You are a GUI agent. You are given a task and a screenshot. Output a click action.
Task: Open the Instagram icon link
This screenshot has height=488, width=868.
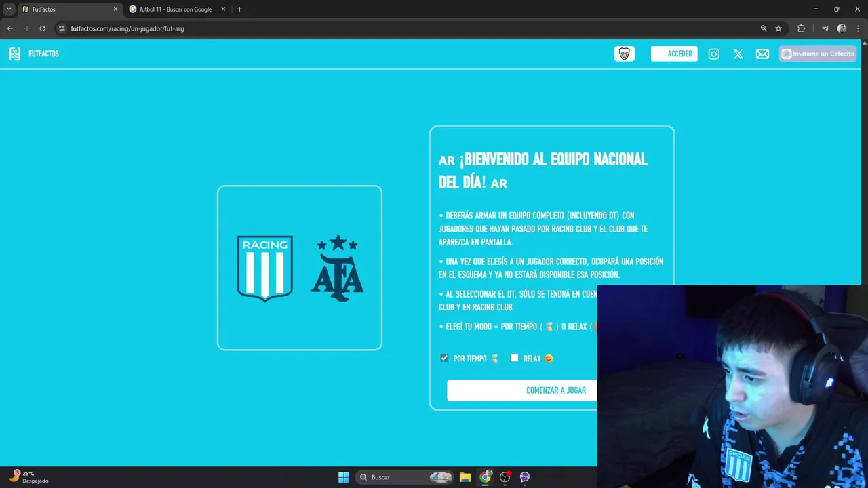click(714, 54)
